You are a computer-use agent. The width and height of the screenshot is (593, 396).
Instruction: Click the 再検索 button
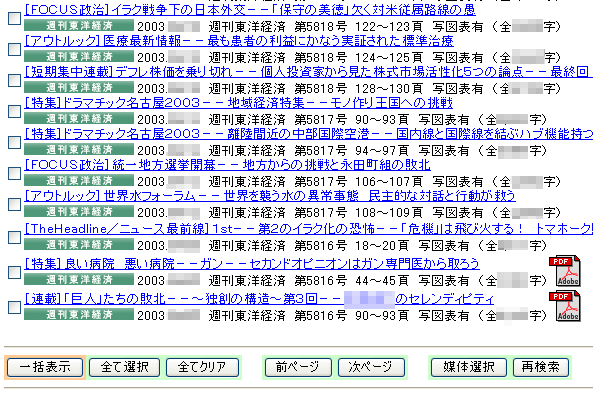(540, 367)
